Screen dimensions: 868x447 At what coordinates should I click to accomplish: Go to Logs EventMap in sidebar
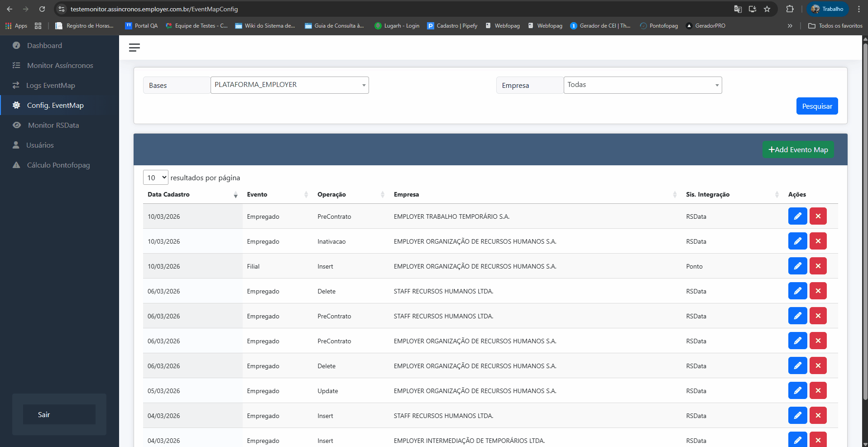point(51,85)
